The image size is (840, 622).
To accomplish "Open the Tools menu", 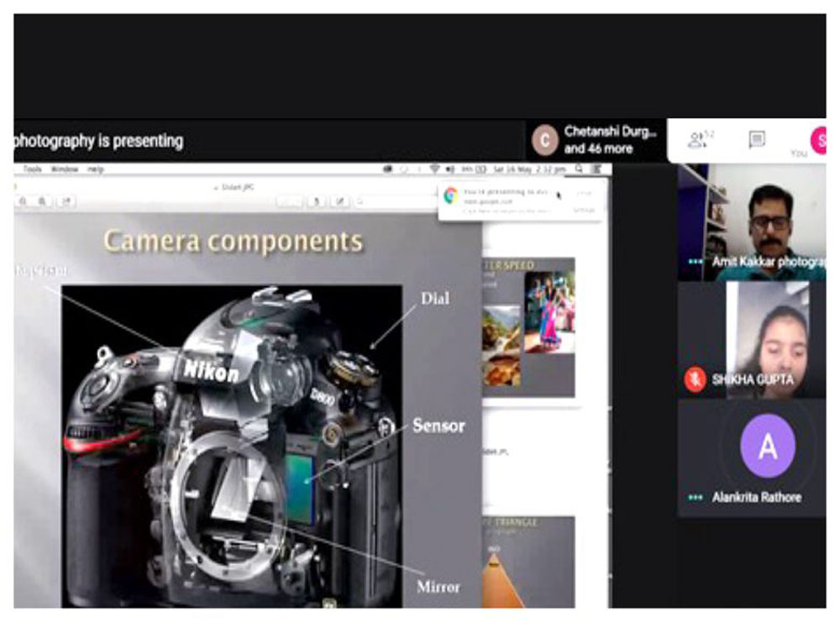I will click(32, 169).
